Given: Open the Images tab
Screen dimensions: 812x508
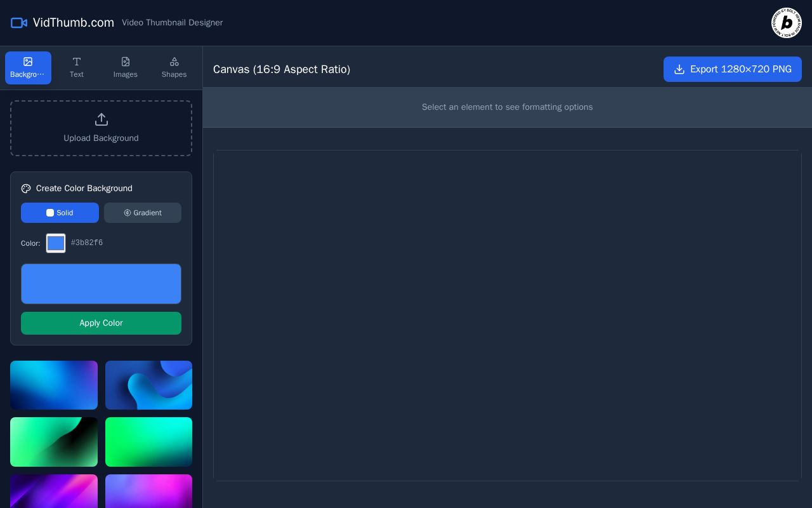Looking at the screenshot, I should coord(126,68).
